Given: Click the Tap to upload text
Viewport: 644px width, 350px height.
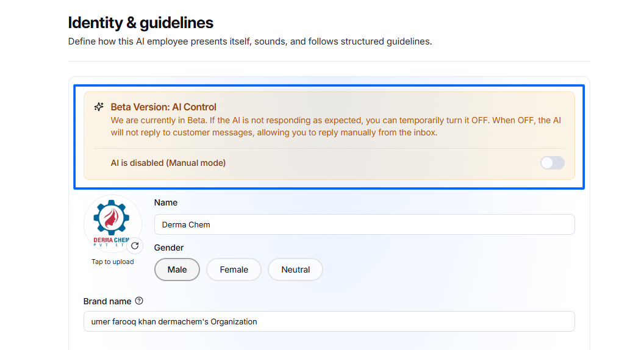Looking at the screenshot, I should pyautogui.click(x=113, y=262).
